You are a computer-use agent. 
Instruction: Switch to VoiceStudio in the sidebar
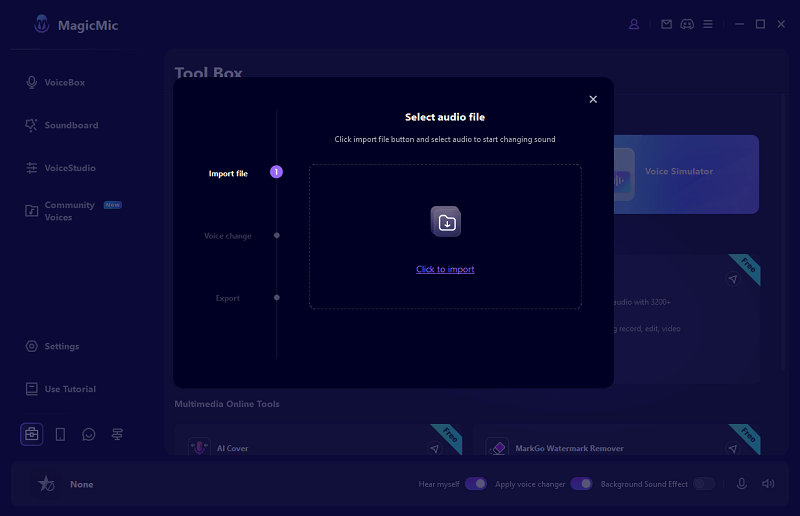69,168
